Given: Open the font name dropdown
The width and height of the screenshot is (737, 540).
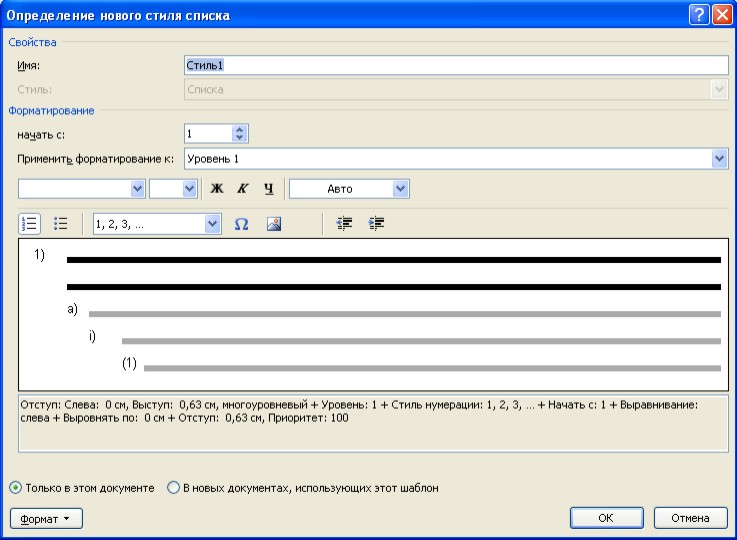Looking at the screenshot, I should tap(138, 188).
